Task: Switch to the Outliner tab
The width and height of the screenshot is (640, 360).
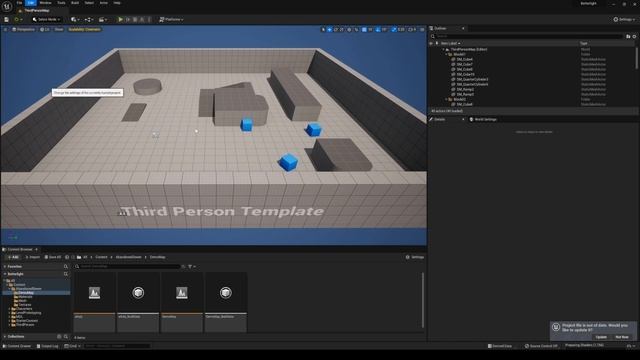Action: (x=440, y=28)
